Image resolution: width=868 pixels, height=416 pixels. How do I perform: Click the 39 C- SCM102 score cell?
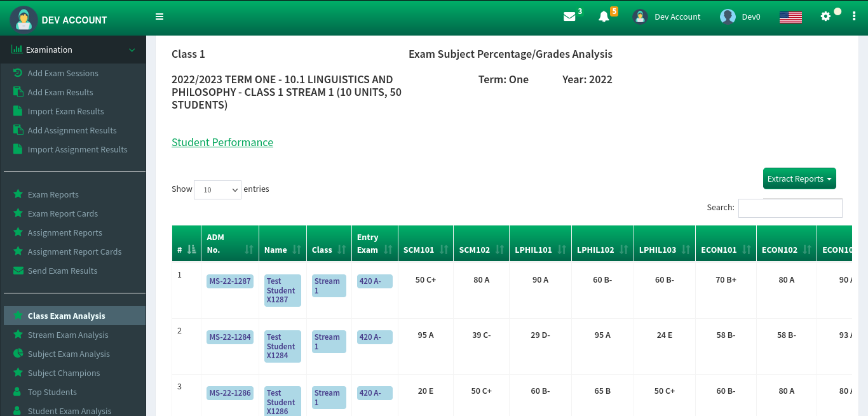(482, 335)
